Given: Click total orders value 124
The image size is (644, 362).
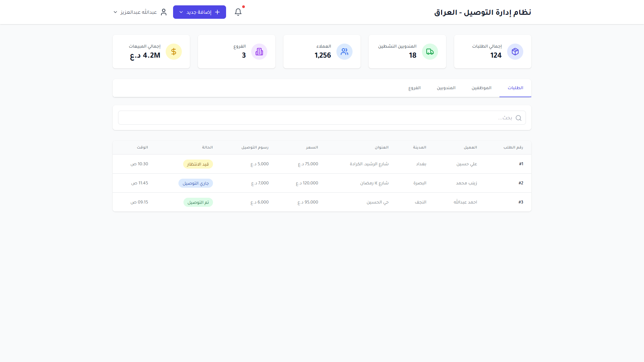Looking at the screenshot, I should [x=496, y=55].
